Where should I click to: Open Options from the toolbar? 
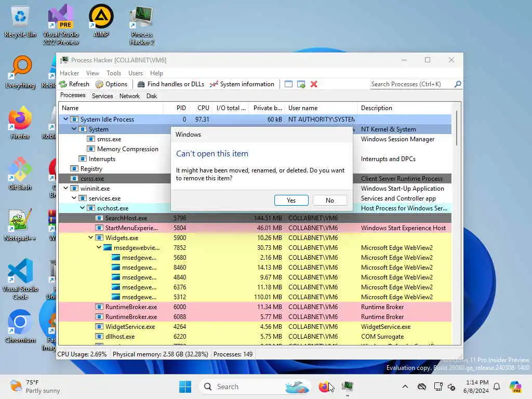(111, 84)
